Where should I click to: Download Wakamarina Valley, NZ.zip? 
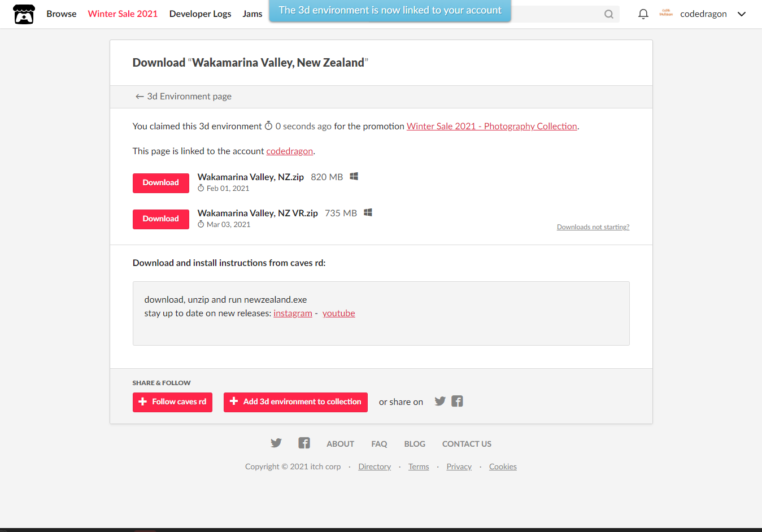pyautogui.click(x=161, y=183)
